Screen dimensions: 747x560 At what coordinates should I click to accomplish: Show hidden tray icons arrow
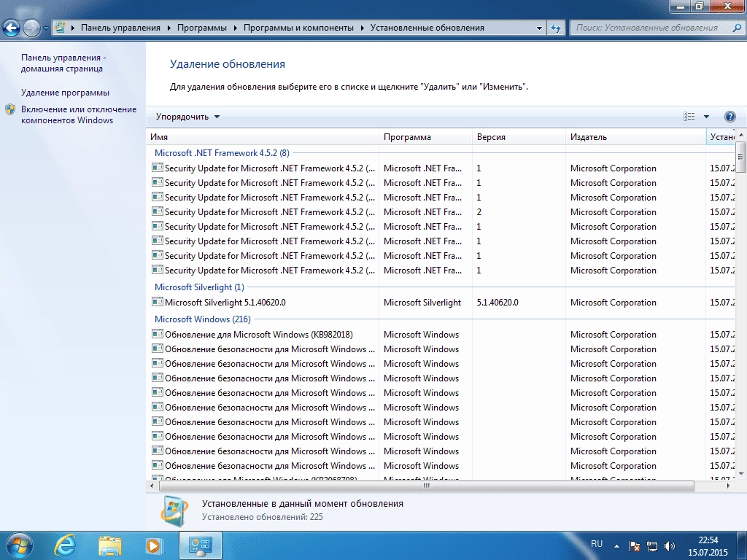[x=616, y=546]
